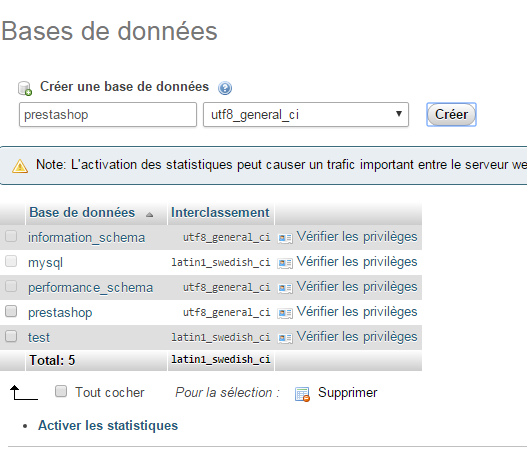
Task: Click the statistics warning triangle icon
Action: 20,166
